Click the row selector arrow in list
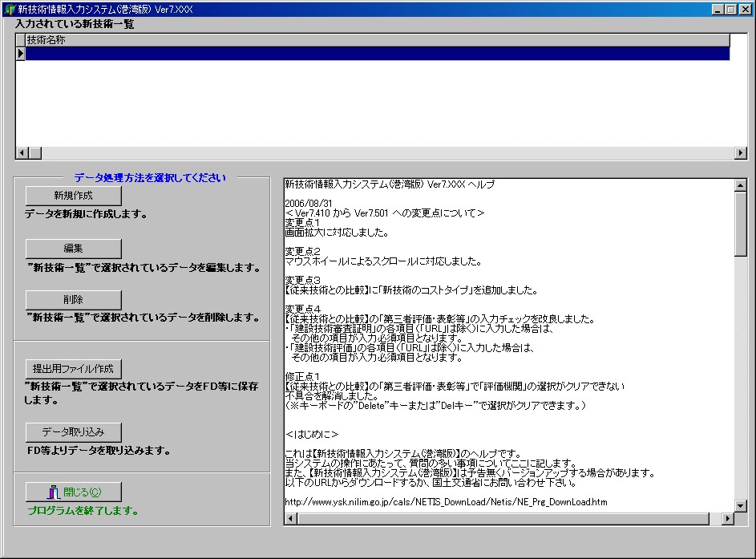 21,54
